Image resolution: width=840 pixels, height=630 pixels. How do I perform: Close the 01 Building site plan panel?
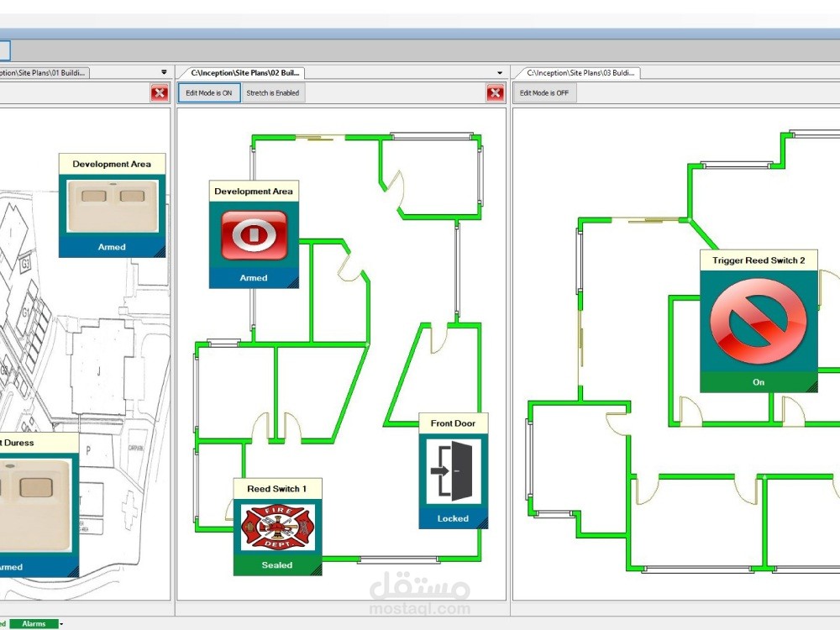click(159, 92)
